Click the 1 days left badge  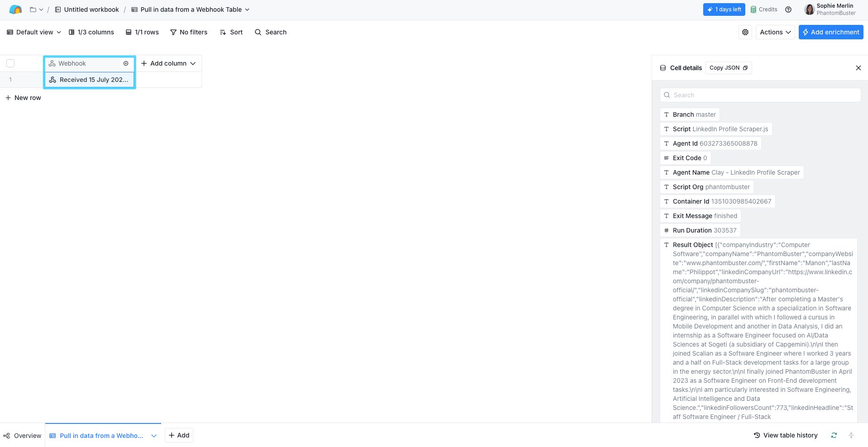pos(724,10)
